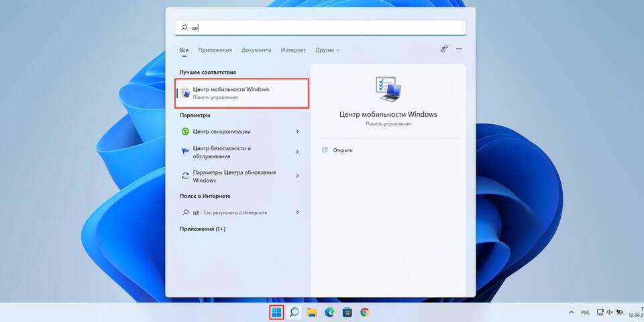Launch Microsoft Edge from the taskbar
644x322 pixels.
(329, 313)
